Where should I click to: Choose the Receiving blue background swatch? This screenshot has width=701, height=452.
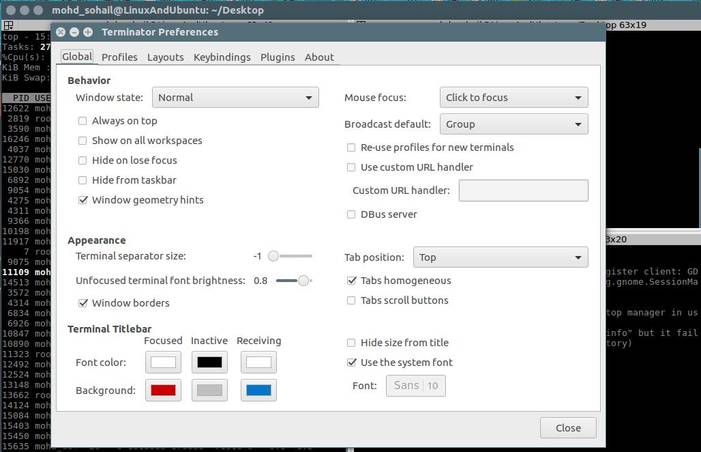(257, 389)
